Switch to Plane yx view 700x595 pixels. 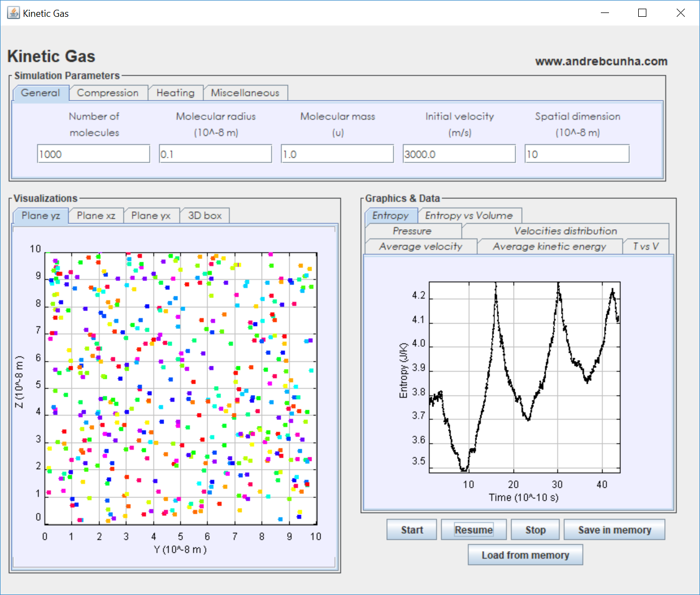point(151,216)
